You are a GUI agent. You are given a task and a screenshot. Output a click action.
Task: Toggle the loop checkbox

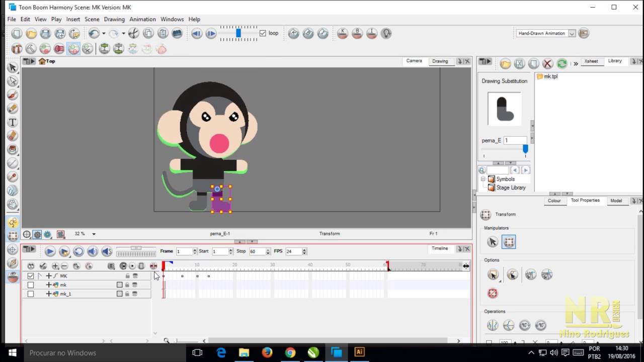263,33
